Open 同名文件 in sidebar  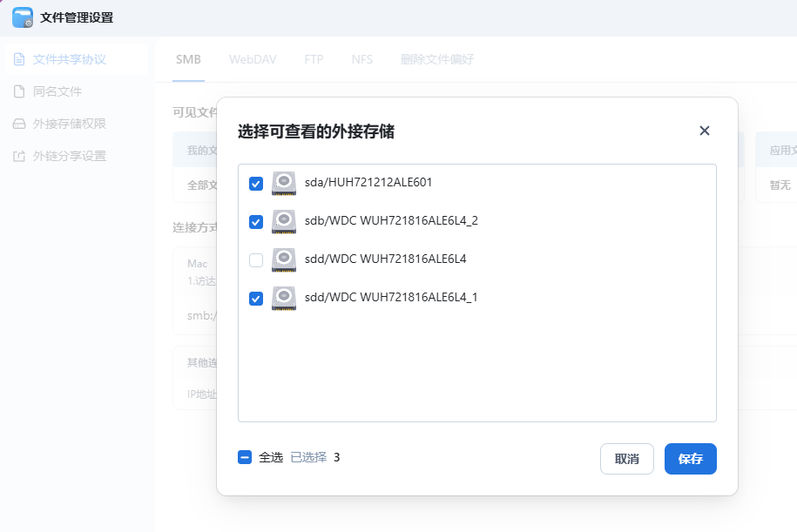77,91
